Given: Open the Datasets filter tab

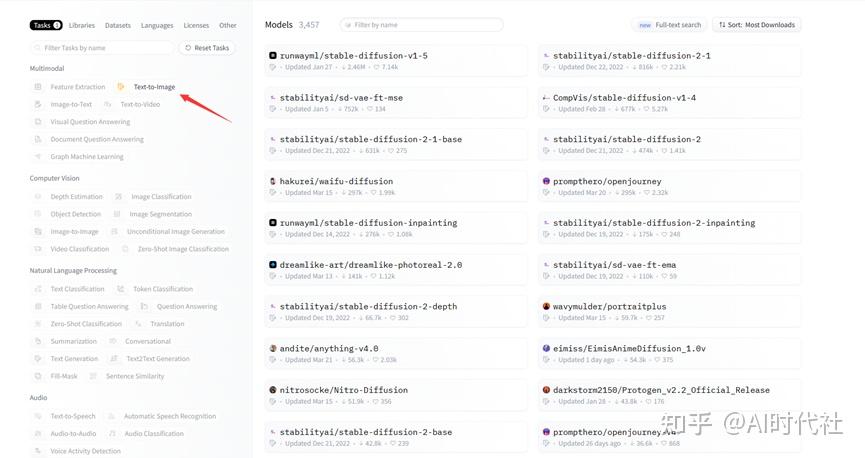Looking at the screenshot, I should (x=118, y=25).
